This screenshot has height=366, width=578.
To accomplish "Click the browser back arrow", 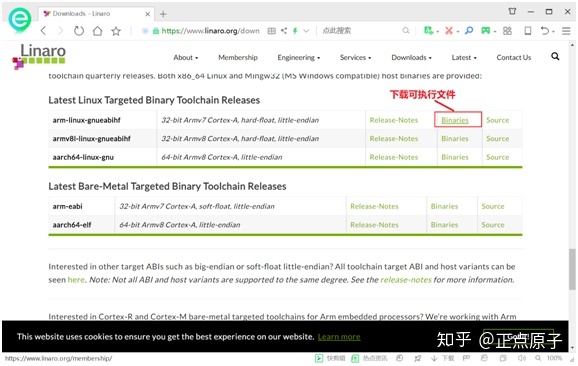I will coord(43,31).
